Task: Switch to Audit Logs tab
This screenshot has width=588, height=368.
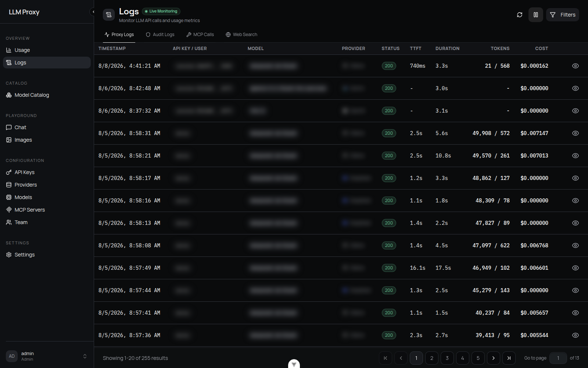Action: tap(160, 35)
